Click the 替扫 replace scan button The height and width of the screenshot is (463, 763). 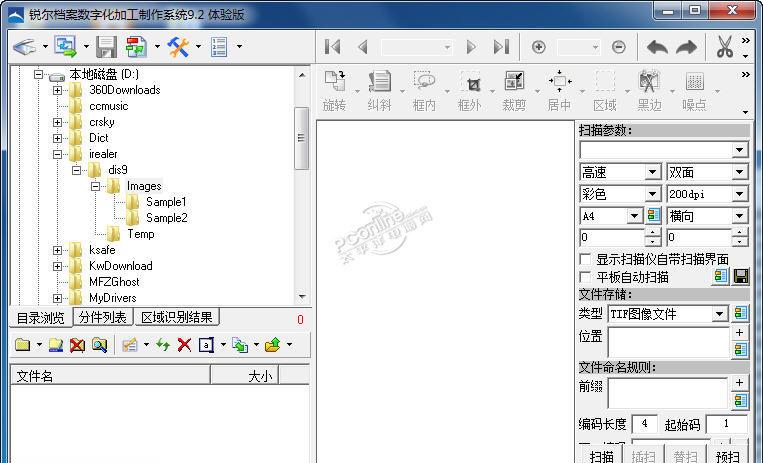tap(685, 456)
